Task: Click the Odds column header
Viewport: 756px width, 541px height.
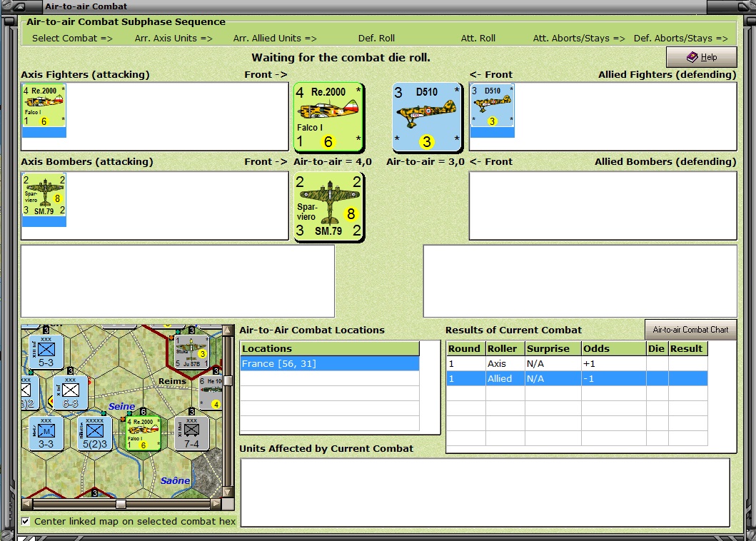Action: pyautogui.click(x=613, y=348)
